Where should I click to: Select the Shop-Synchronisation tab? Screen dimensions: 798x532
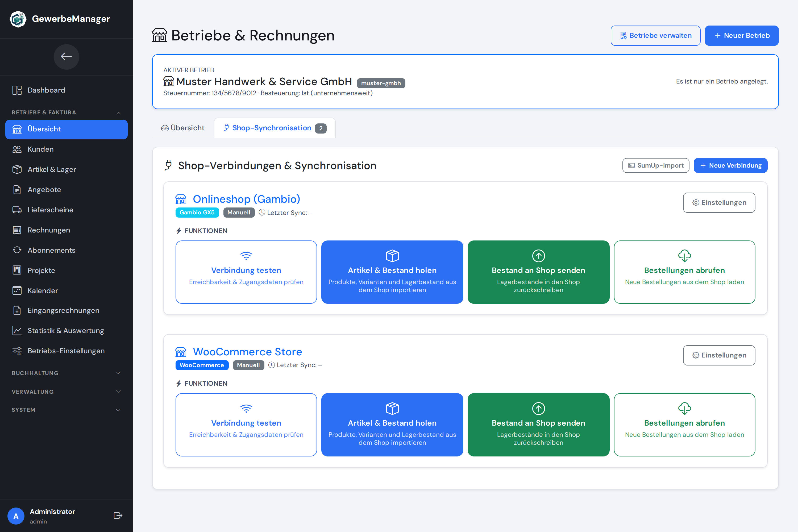[275, 128]
